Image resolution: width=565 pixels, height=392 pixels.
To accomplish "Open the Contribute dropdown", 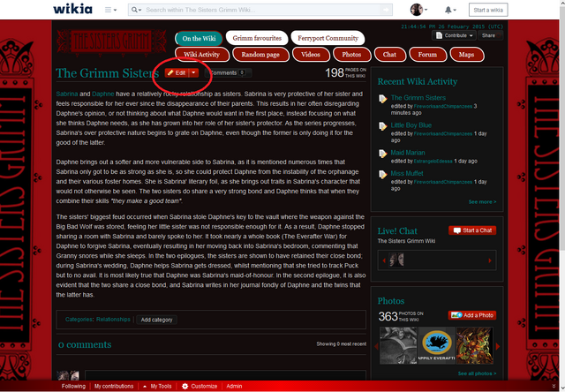I will 454,35.
